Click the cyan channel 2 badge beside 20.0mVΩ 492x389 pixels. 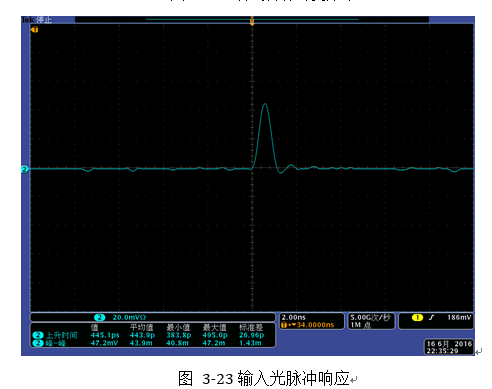99,317
